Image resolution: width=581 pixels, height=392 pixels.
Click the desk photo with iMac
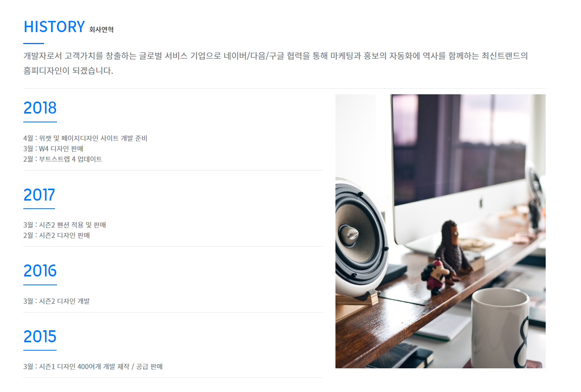point(441,231)
